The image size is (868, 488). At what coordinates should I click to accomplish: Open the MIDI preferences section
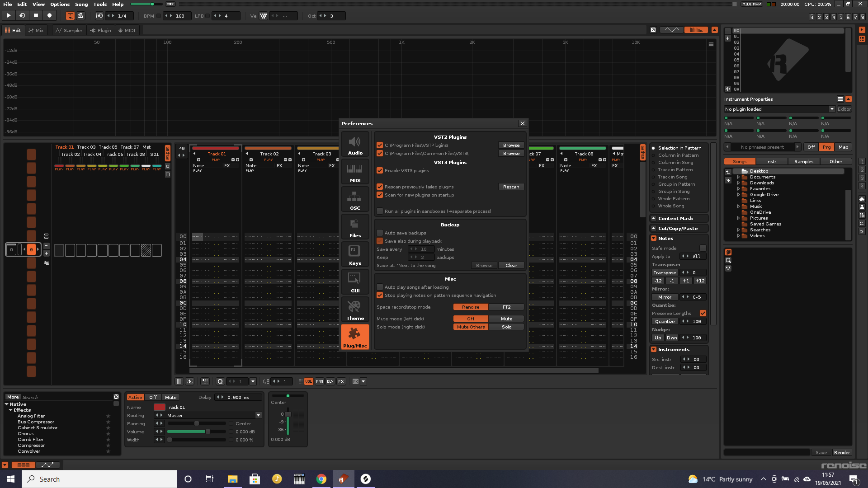point(355,172)
